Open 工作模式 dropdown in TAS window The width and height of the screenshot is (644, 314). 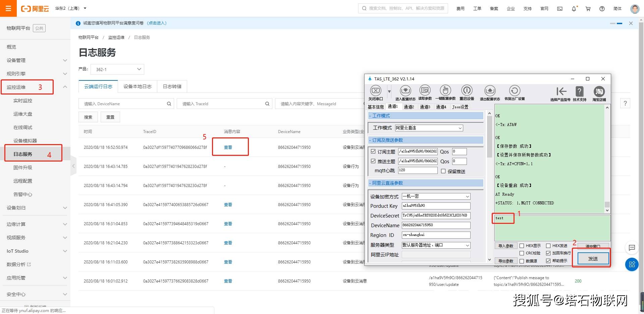point(429,128)
